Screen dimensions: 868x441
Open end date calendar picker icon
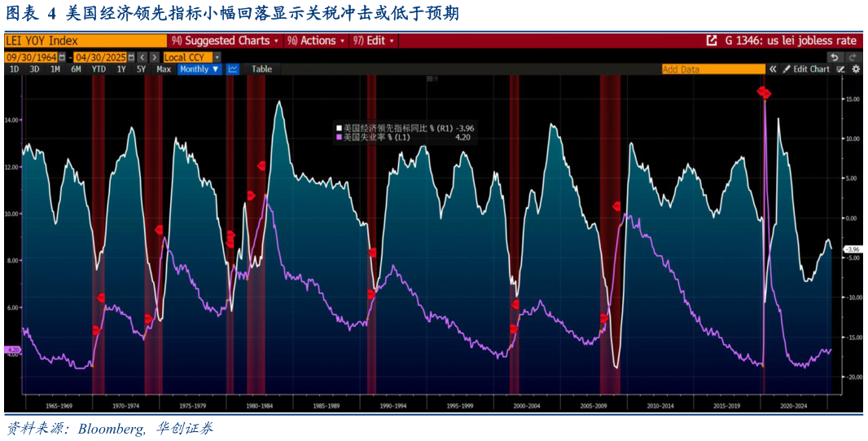click(x=130, y=57)
